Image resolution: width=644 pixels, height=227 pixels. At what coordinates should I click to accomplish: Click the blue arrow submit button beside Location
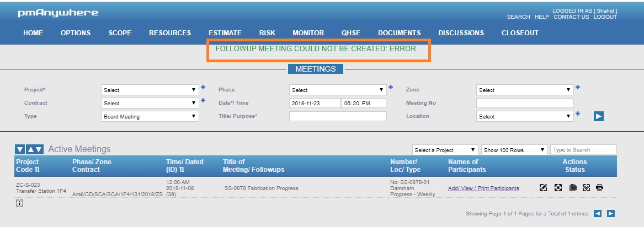click(x=599, y=116)
